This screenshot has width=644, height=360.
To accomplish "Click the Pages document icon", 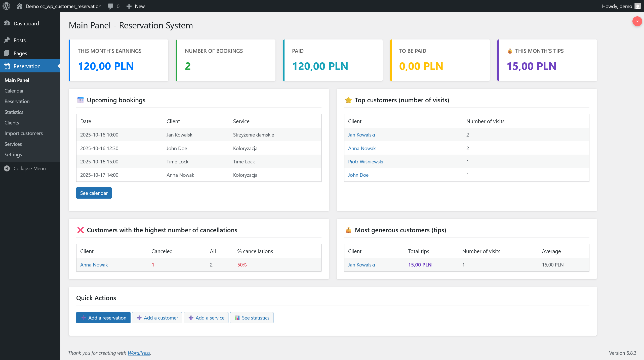I will point(7,53).
